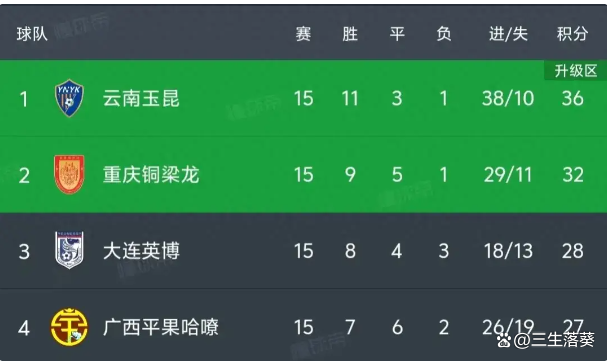This screenshot has height=361, width=607.
Task: Click the 升级区 promotion zone label
Action: (576, 71)
